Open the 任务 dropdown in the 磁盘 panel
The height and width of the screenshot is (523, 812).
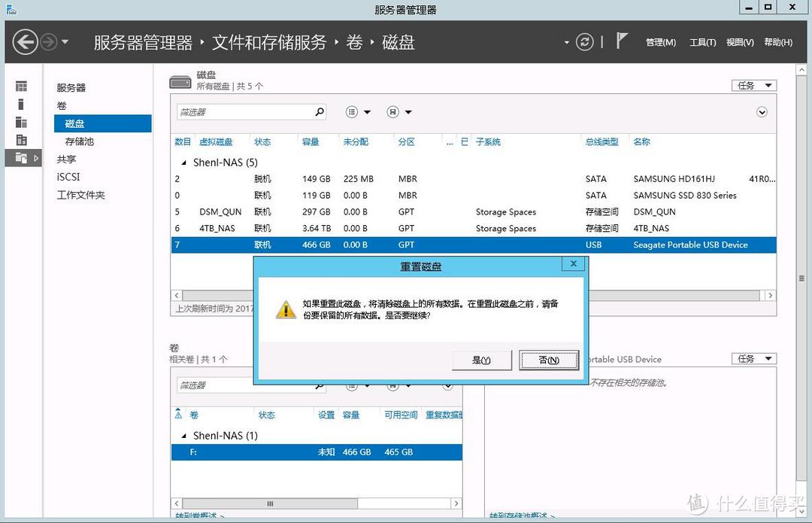(753, 85)
